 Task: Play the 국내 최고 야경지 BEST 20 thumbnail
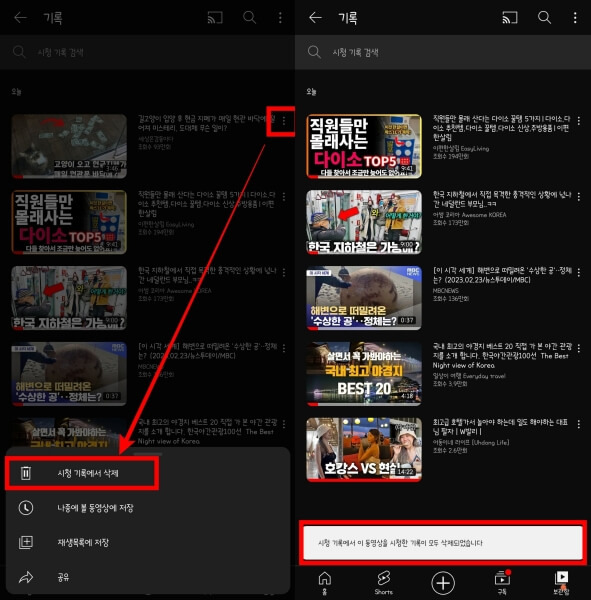(364, 373)
